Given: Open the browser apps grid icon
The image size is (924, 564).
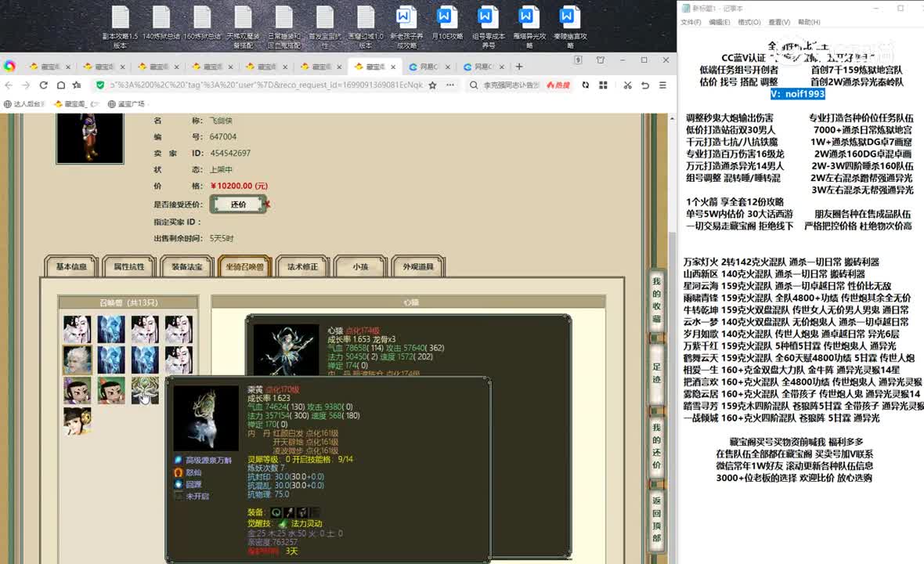Looking at the screenshot, I should [603, 85].
